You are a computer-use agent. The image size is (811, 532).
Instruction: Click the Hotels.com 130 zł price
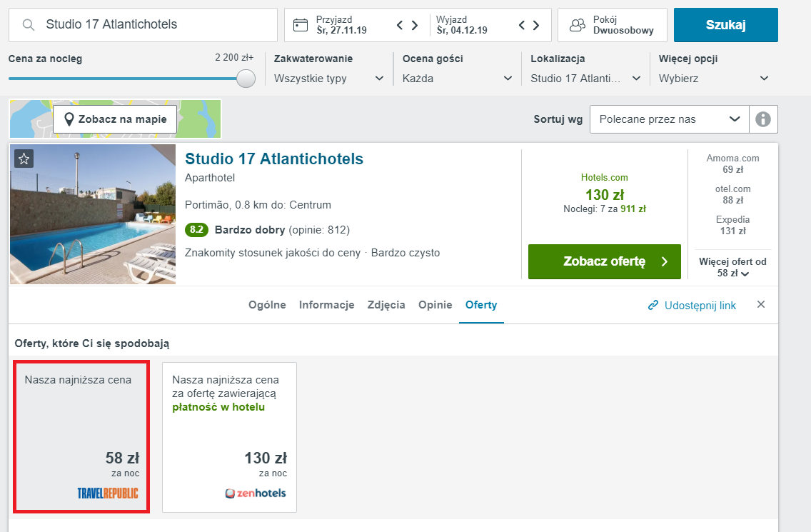click(x=604, y=194)
